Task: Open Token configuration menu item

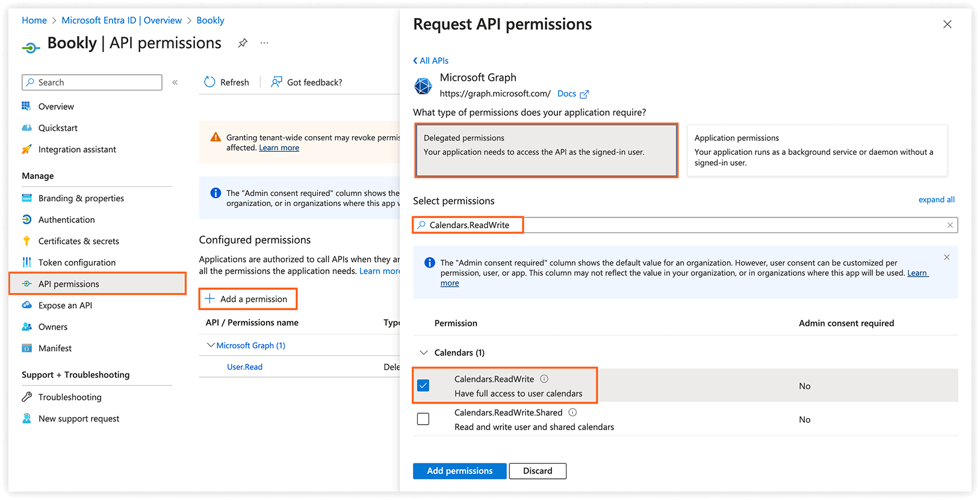Action: (77, 262)
